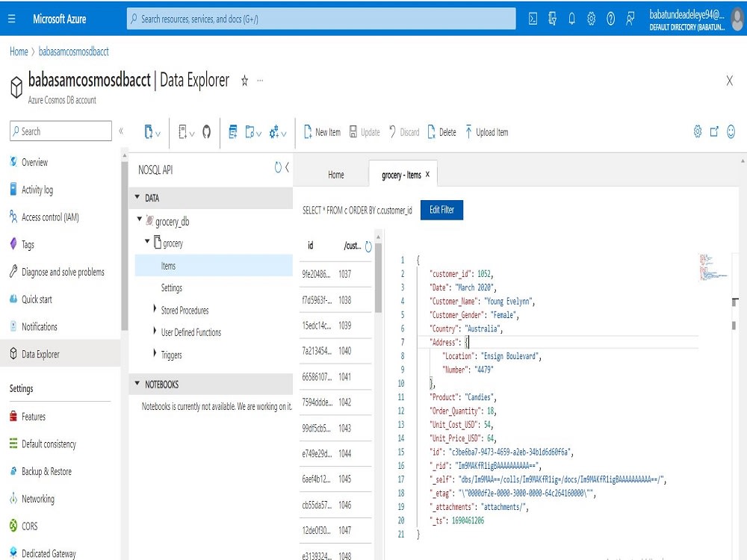Open portal settings gear in header

tap(591, 19)
